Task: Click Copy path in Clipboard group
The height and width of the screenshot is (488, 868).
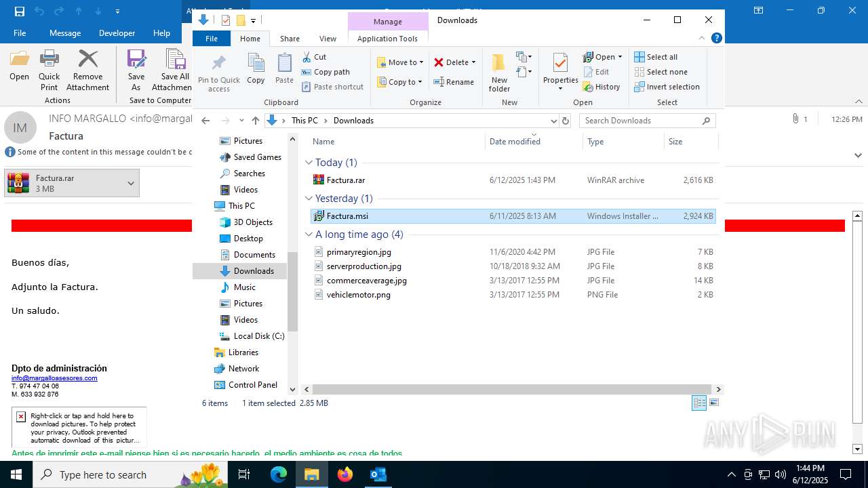Action: click(325, 72)
